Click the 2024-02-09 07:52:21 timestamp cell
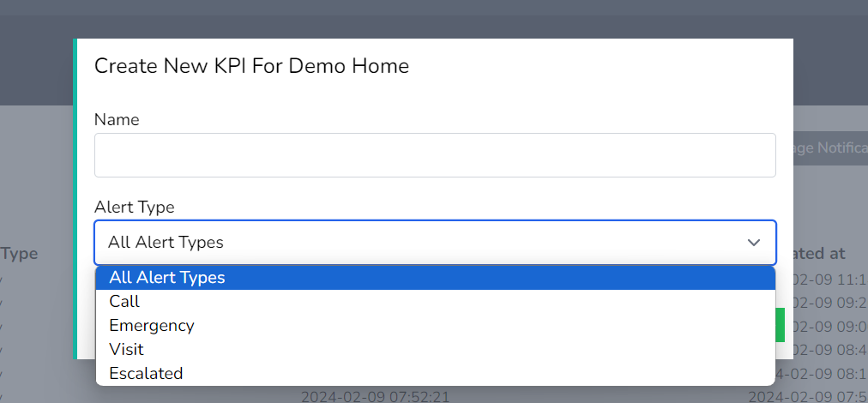Screen dimensions: 868x403 coord(375,397)
